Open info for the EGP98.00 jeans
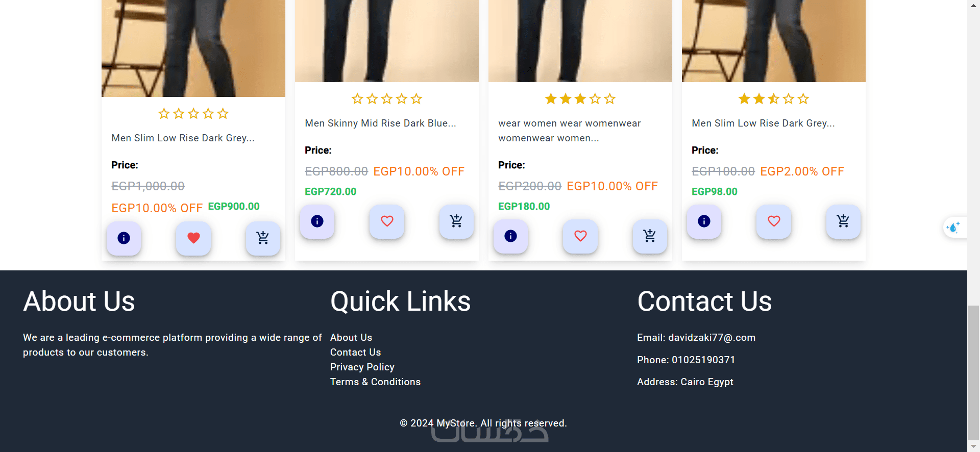This screenshot has height=452, width=980. coord(704,221)
